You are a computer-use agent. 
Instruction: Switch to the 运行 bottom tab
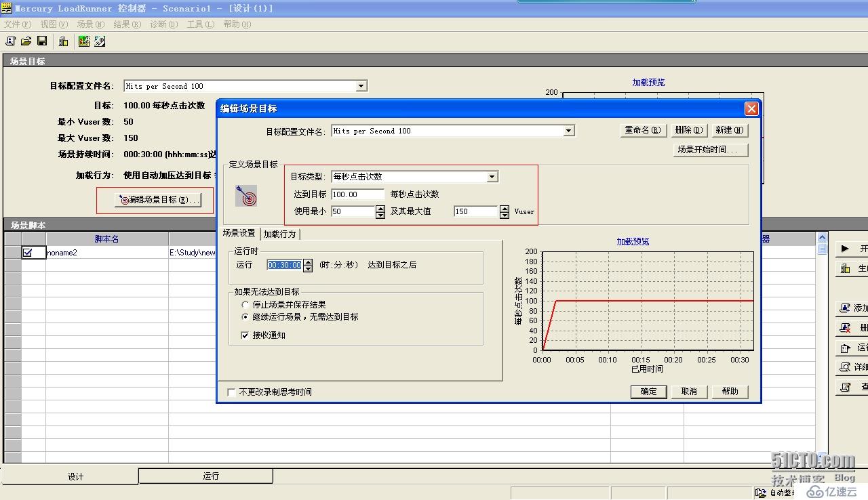pos(206,476)
